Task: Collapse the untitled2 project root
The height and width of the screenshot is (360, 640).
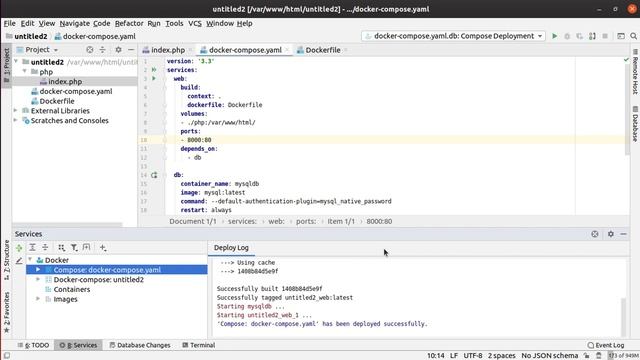Action: coord(16,62)
